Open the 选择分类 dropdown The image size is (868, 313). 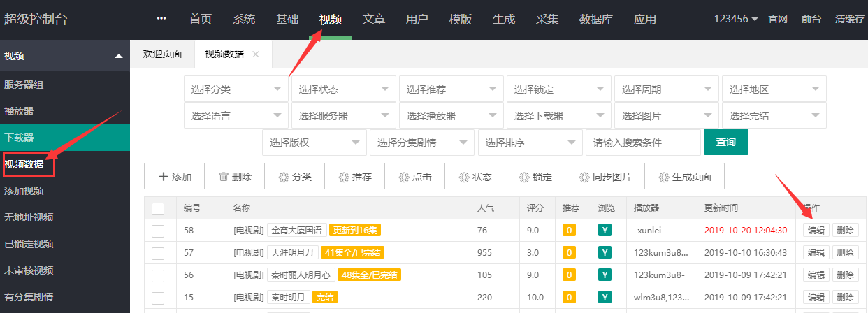pos(236,89)
